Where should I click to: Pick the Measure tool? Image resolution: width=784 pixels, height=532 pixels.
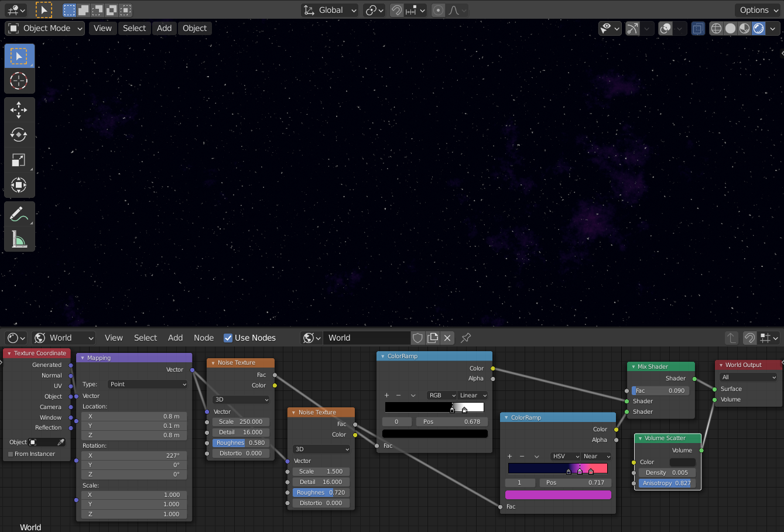click(x=19, y=239)
